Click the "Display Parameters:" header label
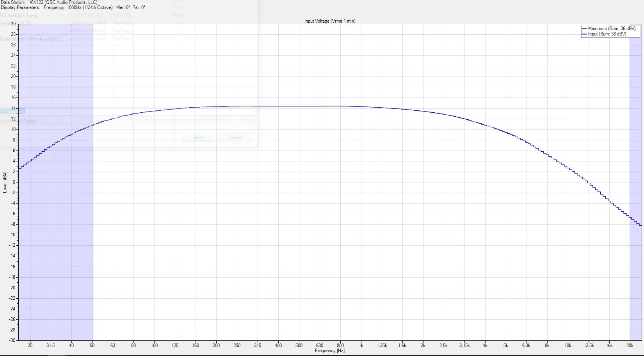The image size is (644, 356). (x=20, y=7)
